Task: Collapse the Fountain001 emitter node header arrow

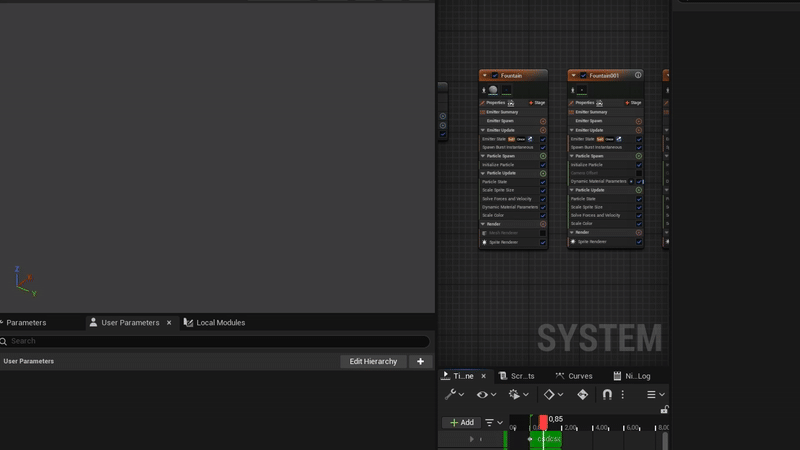Action: click(x=573, y=76)
